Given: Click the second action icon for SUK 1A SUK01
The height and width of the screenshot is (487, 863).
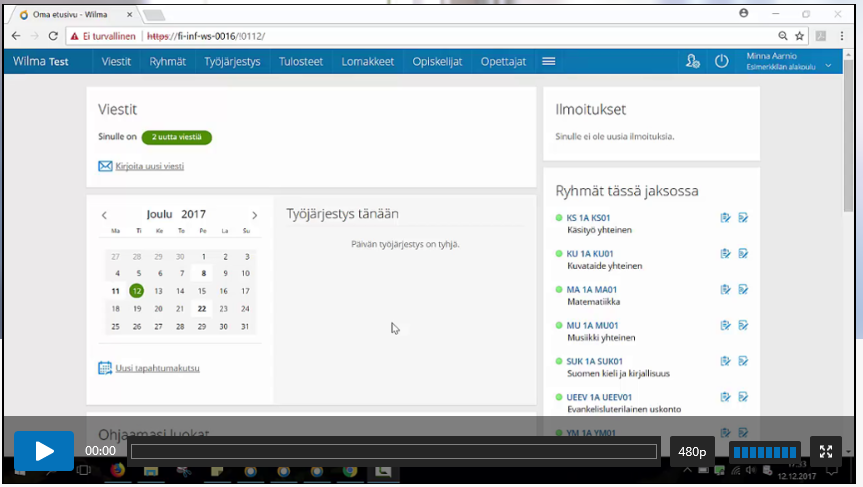Looking at the screenshot, I should (743, 362).
